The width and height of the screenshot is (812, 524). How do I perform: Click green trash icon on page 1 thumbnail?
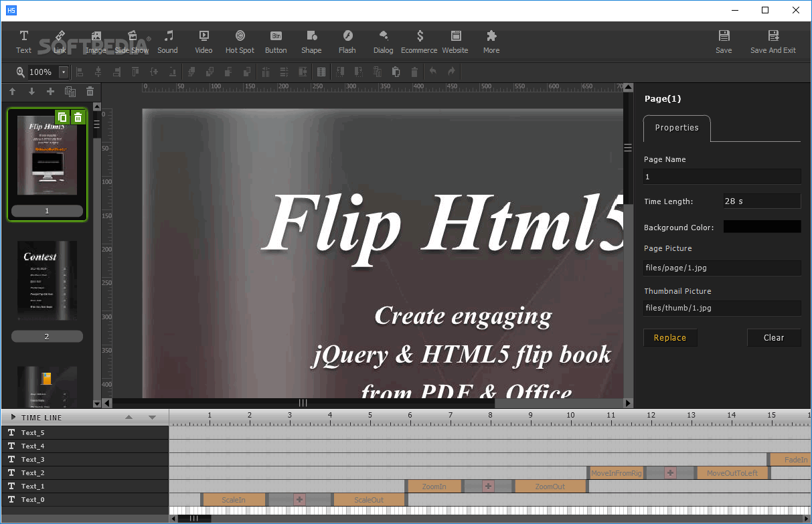pyautogui.click(x=78, y=117)
